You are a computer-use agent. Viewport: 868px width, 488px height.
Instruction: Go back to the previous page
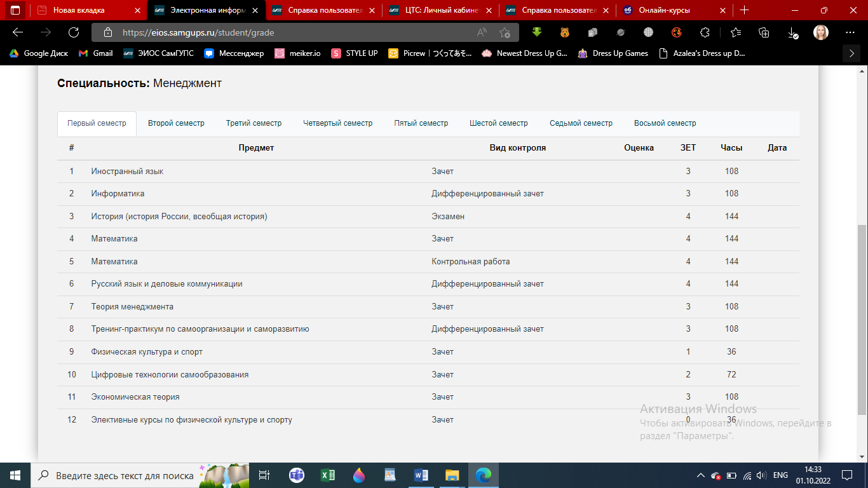click(18, 32)
